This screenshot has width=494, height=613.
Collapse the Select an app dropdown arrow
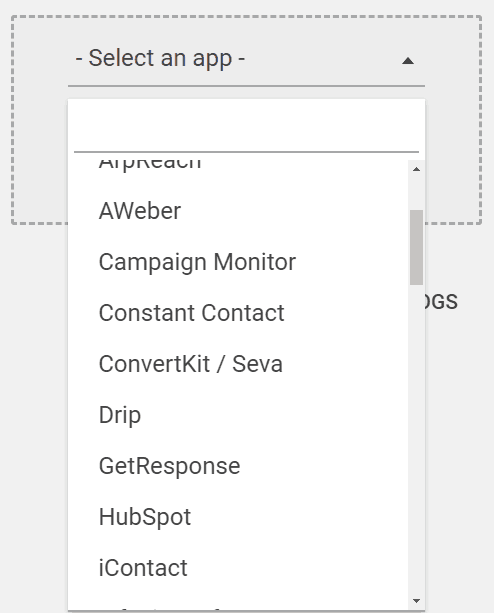coord(408,61)
